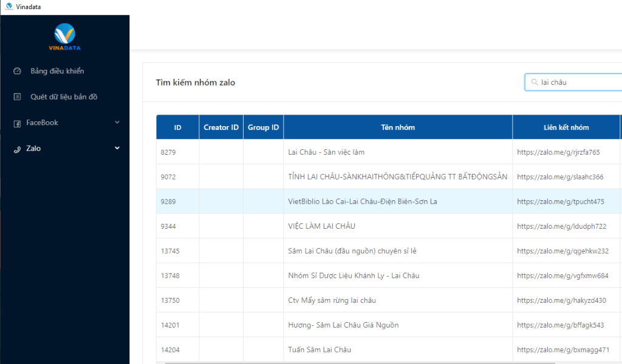Click the map data scan icon
622x364 pixels.
(x=18, y=97)
